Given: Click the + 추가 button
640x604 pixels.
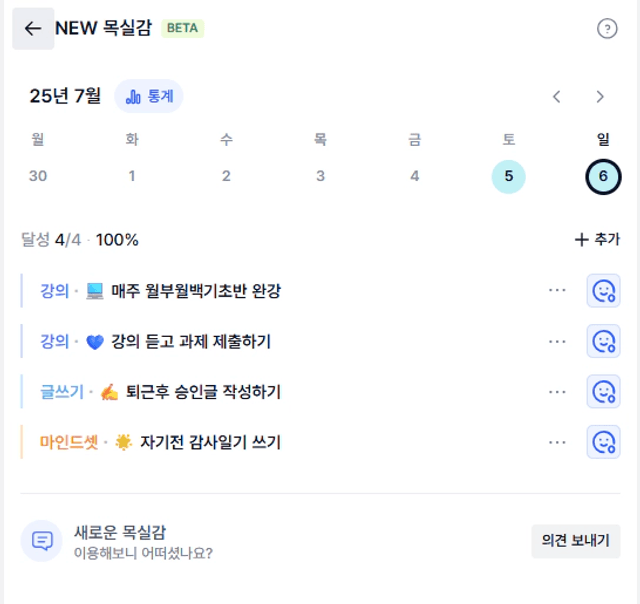Looking at the screenshot, I should coord(597,240).
